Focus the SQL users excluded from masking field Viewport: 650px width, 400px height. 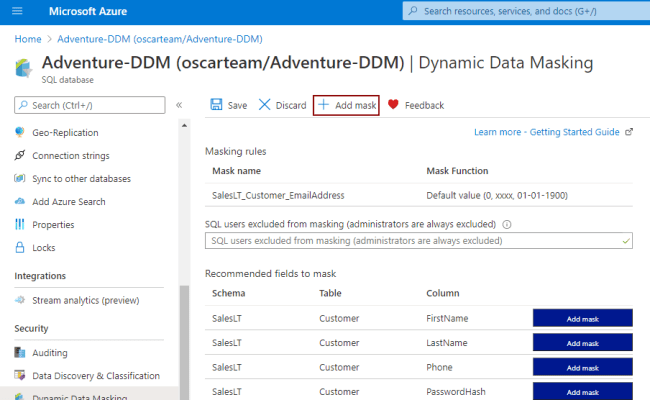point(419,240)
